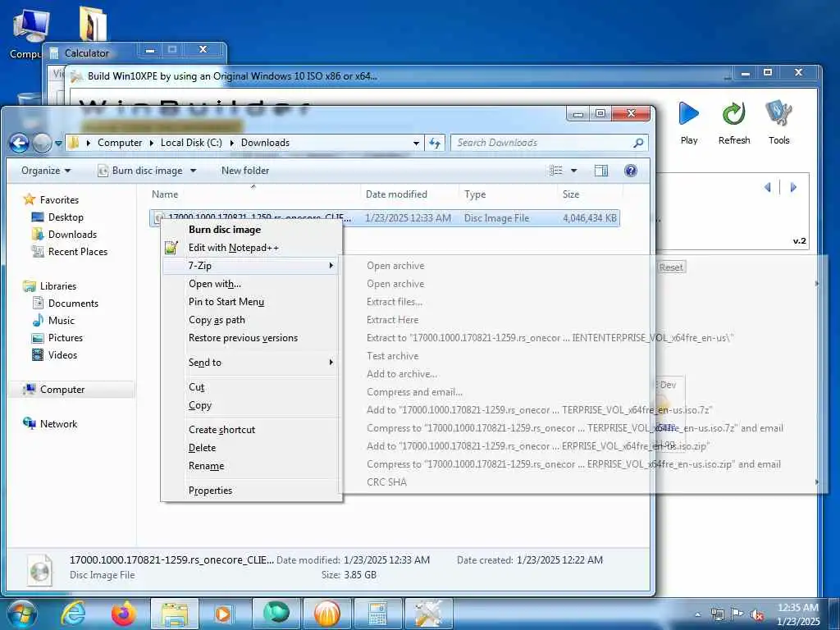The height and width of the screenshot is (630, 840).
Task: Open CRC SHA submenu entry
Action: (x=387, y=482)
